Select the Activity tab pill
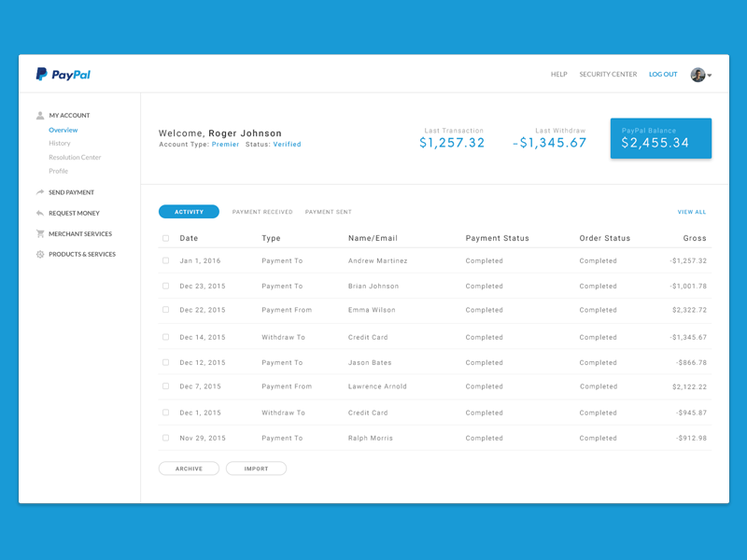747x560 pixels. (x=189, y=211)
